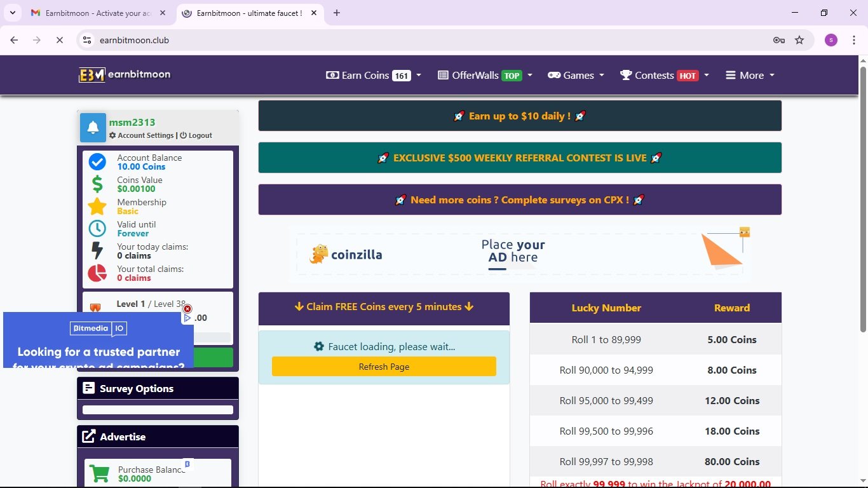Click the Advertise external-link icon
The height and width of the screenshot is (488, 868).
click(89, 437)
